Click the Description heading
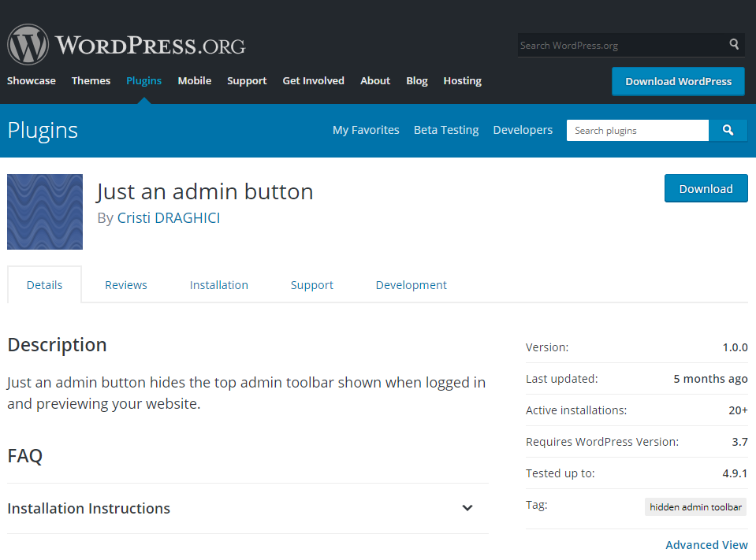Image resolution: width=756 pixels, height=560 pixels. click(x=57, y=345)
